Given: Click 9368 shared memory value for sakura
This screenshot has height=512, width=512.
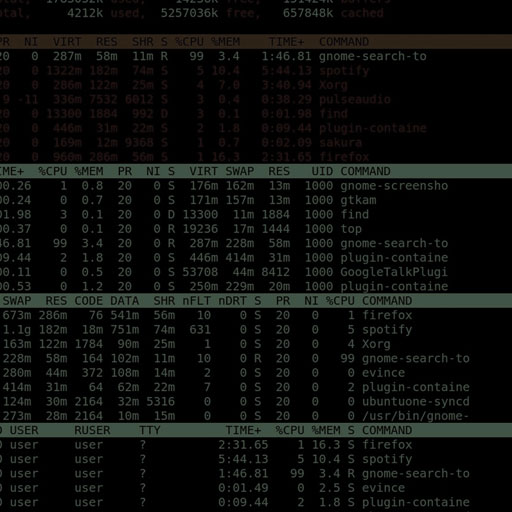Looking at the screenshot, I should click(139, 143).
